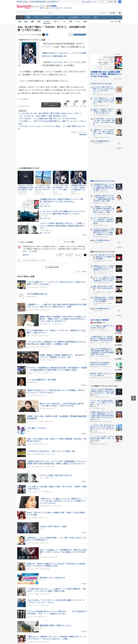The height and width of the screenshot is (644, 138).
Task: Open the ライブ navigation tab
Action: pyautogui.click(x=37, y=17)
